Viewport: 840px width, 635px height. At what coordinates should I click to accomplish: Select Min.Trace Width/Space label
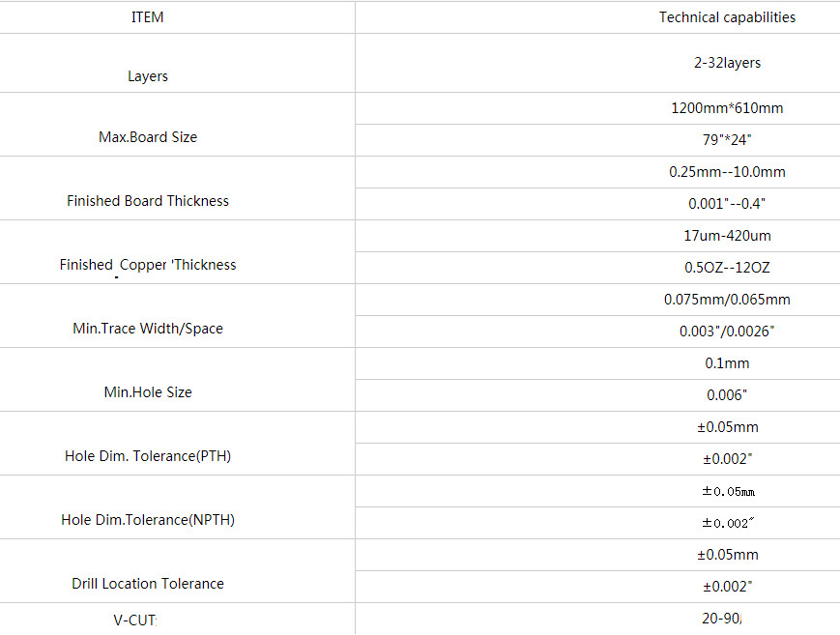click(147, 329)
